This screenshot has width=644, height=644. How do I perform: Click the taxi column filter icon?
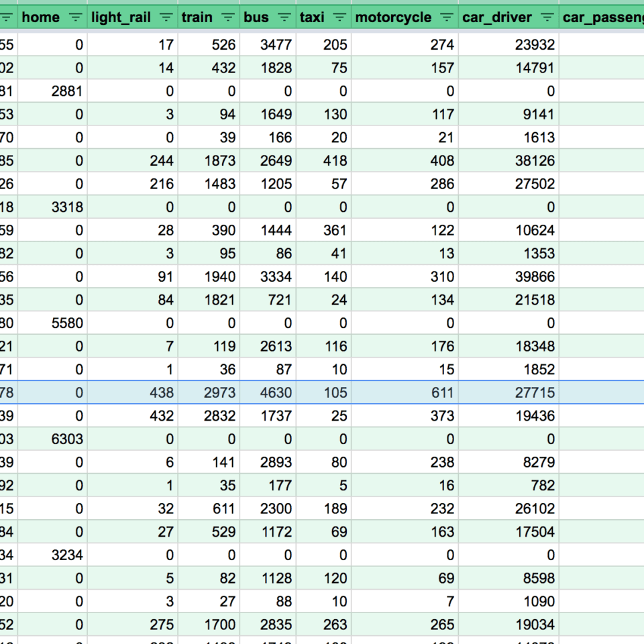pyautogui.click(x=340, y=17)
